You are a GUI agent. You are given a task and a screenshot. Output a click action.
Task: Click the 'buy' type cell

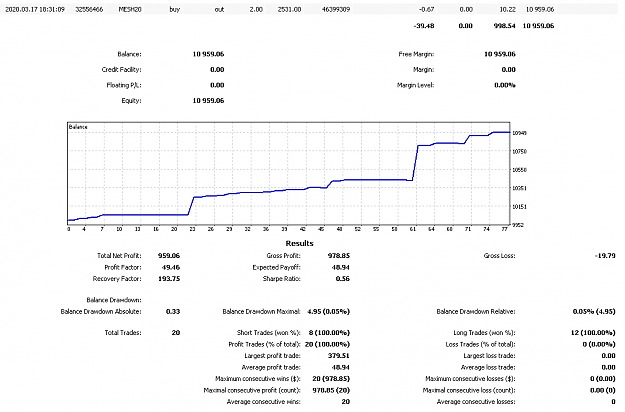click(175, 9)
